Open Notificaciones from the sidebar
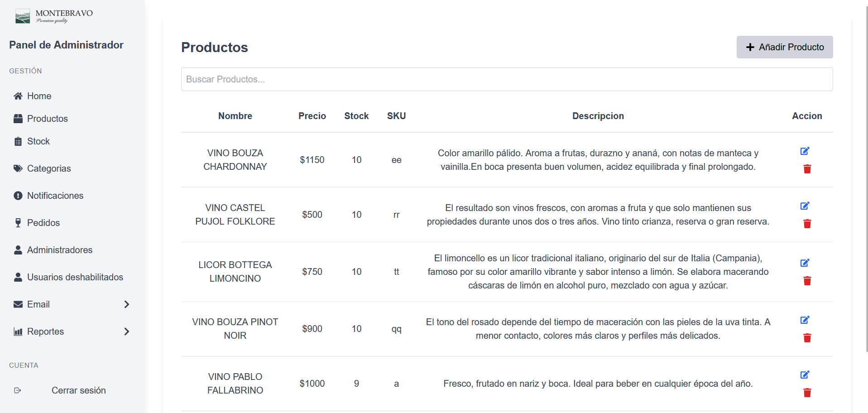Screen dimensions: 868x413 (55, 196)
